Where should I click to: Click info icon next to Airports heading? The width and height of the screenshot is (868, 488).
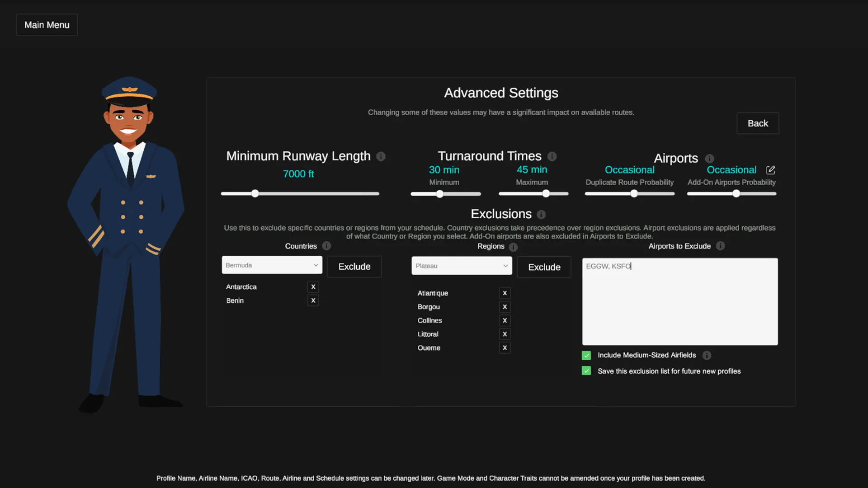point(709,159)
